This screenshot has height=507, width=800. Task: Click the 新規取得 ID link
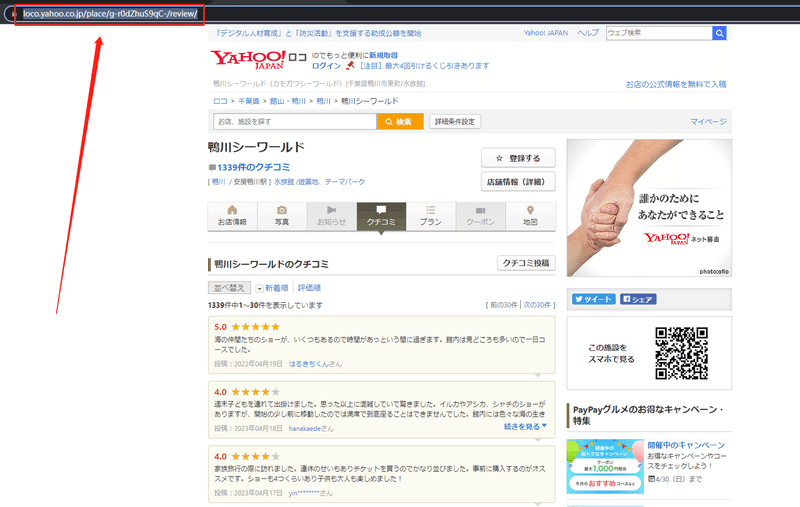[384, 55]
